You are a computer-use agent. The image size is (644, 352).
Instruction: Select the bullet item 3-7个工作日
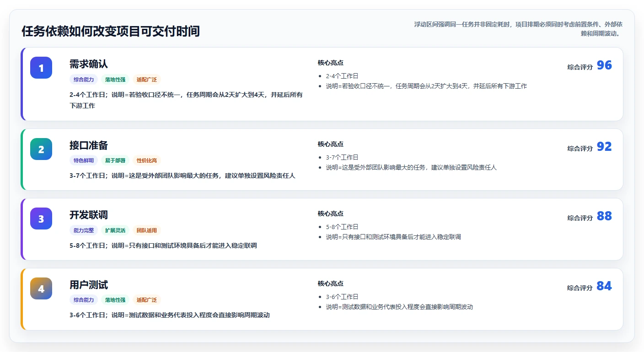(342, 157)
